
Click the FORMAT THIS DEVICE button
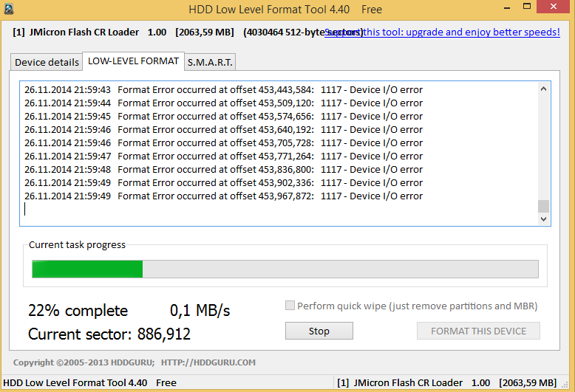coord(478,331)
